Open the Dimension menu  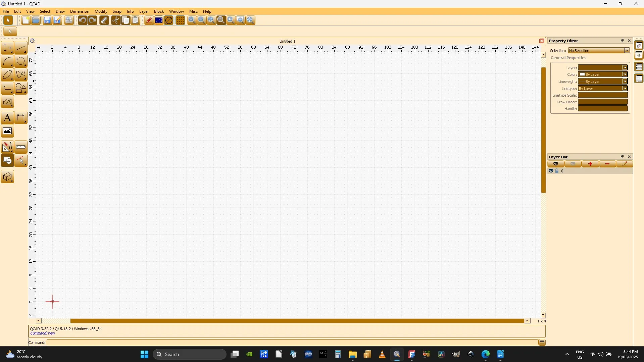point(80,11)
